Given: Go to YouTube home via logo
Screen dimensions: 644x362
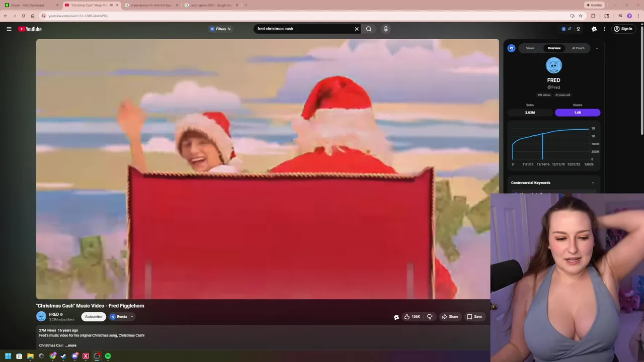Looking at the screenshot, I should point(30,29).
